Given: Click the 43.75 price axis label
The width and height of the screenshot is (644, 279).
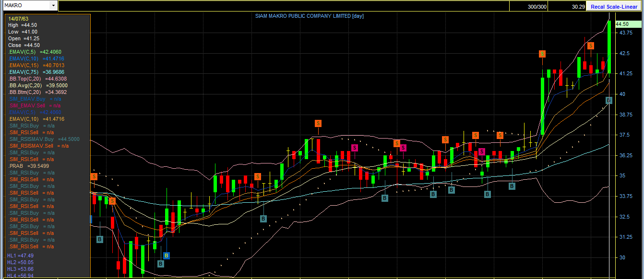Looking at the screenshot, I should pyautogui.click(x=625, y=33).
